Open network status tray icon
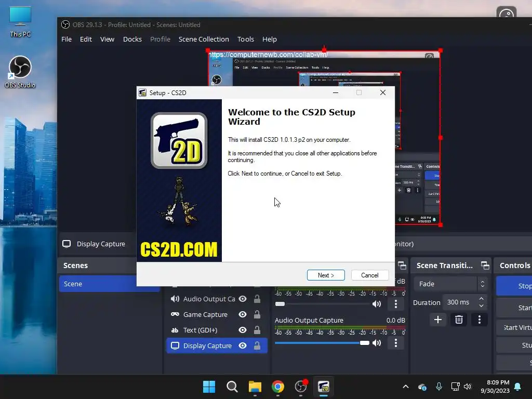Viewport: 532px width, 399px height. point(455,387)
